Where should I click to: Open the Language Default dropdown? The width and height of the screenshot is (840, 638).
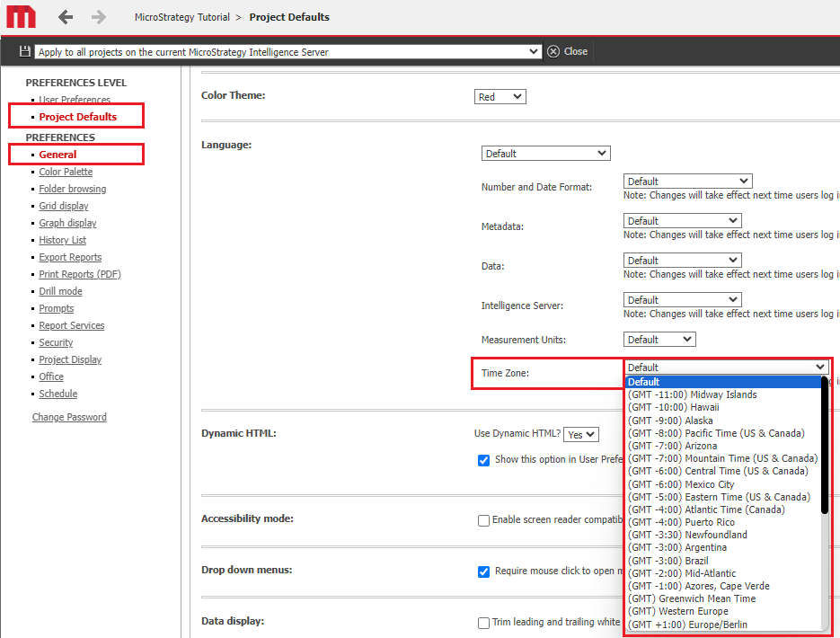coord(546,154)
